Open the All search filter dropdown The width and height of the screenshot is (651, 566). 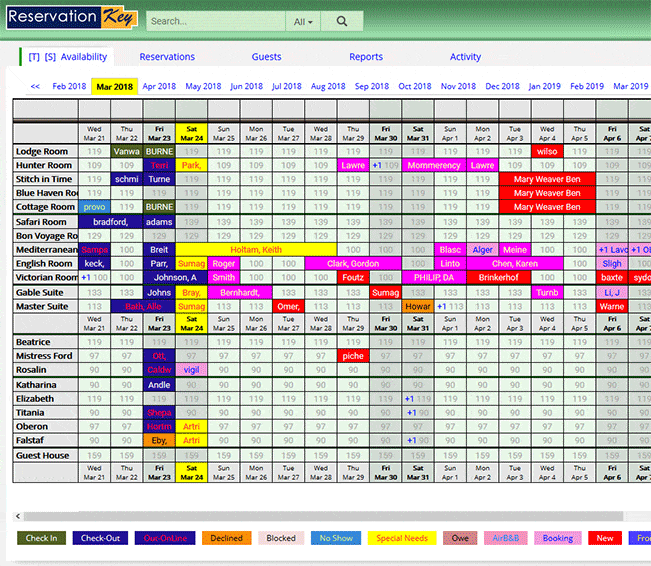303,21
